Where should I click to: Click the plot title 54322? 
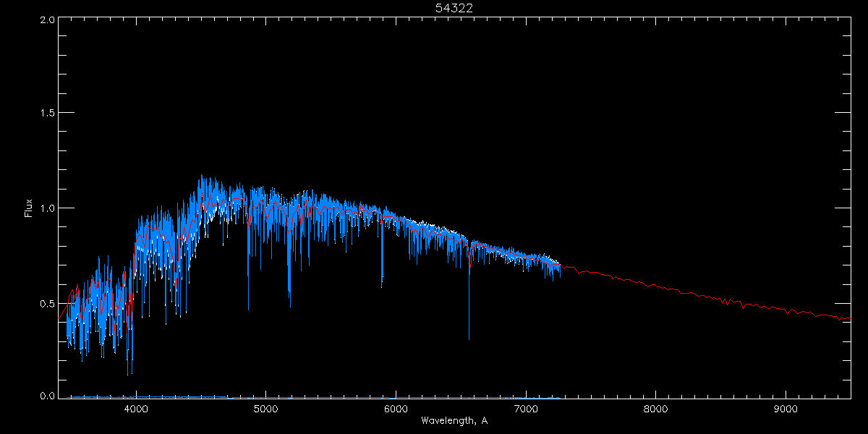454,8
